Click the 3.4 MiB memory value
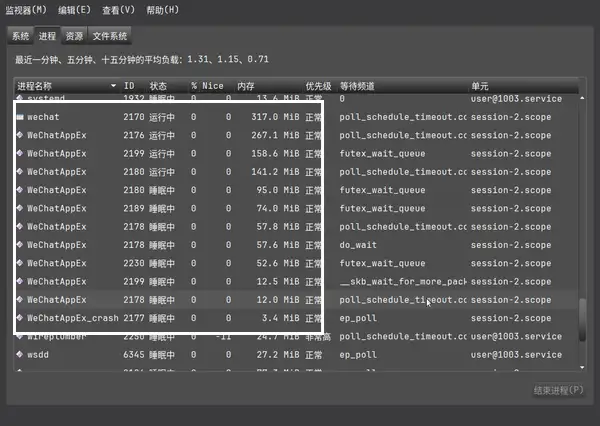This screenshot has height=426, width=600. (x=280, y=318)
